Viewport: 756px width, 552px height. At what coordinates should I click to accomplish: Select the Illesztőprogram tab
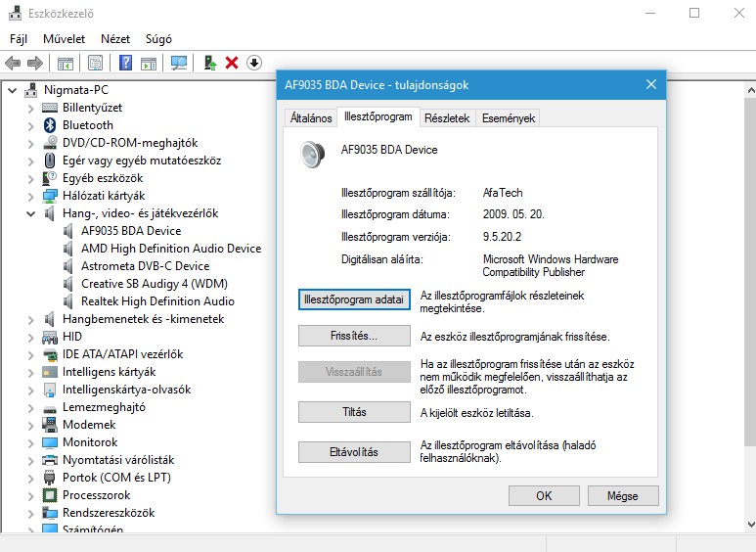(378, 116)
